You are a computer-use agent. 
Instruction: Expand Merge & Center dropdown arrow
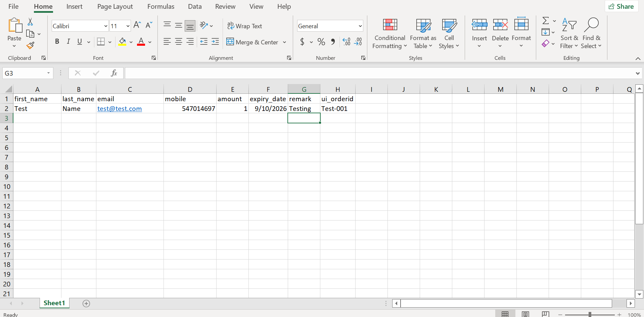[x=284, y=42]
